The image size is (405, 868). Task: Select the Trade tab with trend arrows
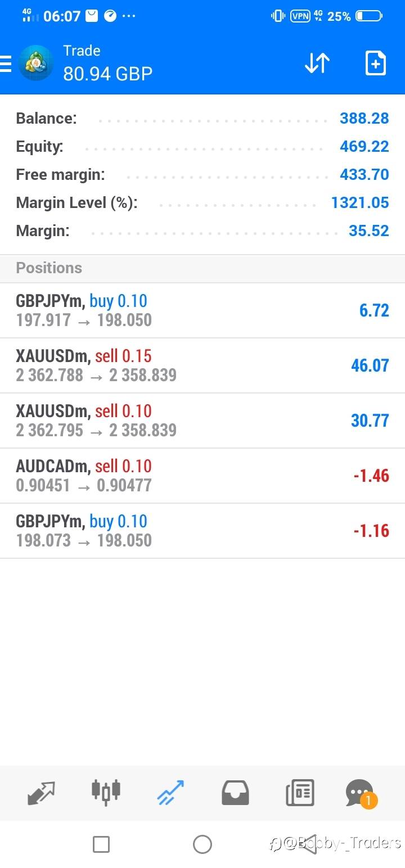pyautogui.click(x=170, y=793)
